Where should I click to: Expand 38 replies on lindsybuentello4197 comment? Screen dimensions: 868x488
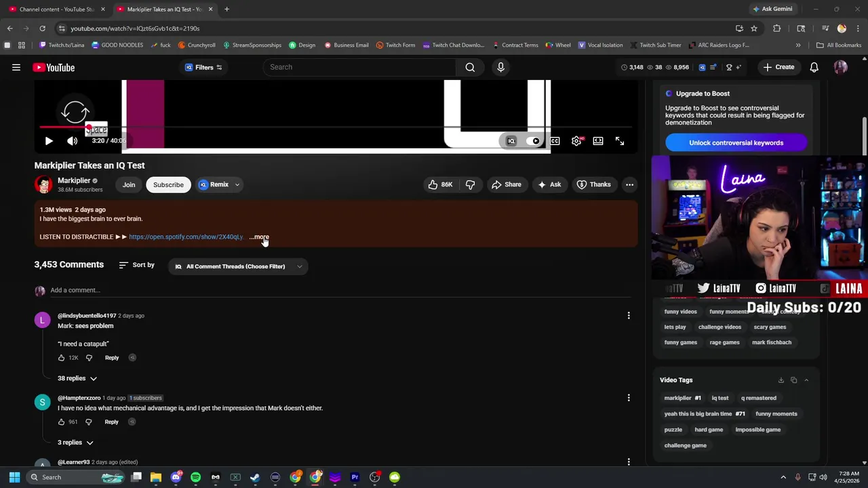click(x=77, y=378)
